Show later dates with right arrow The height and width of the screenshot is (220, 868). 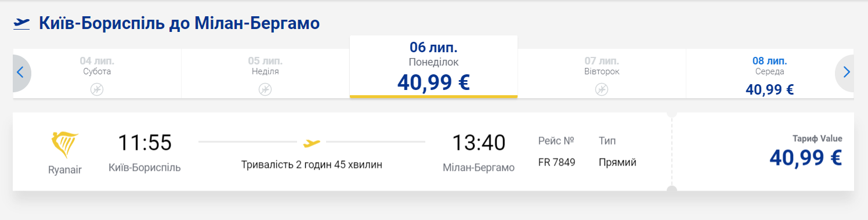(845, 73)
